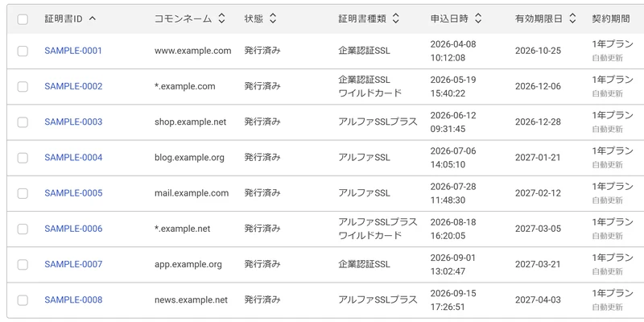Sort table by コモンネーム column

click(221, 19)
